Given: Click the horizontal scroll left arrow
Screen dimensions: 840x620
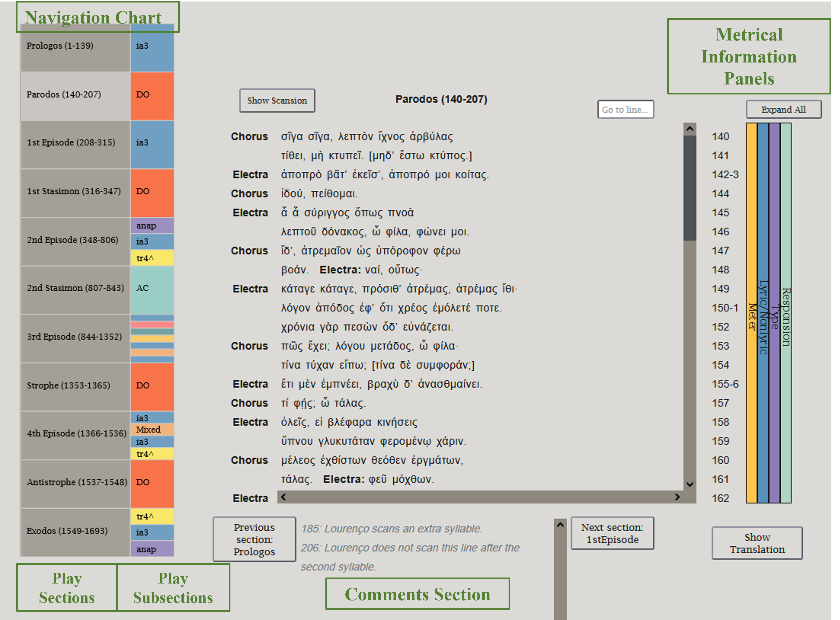Looking at the screenshot, I should pyautogui.click(x=284, y=497).
